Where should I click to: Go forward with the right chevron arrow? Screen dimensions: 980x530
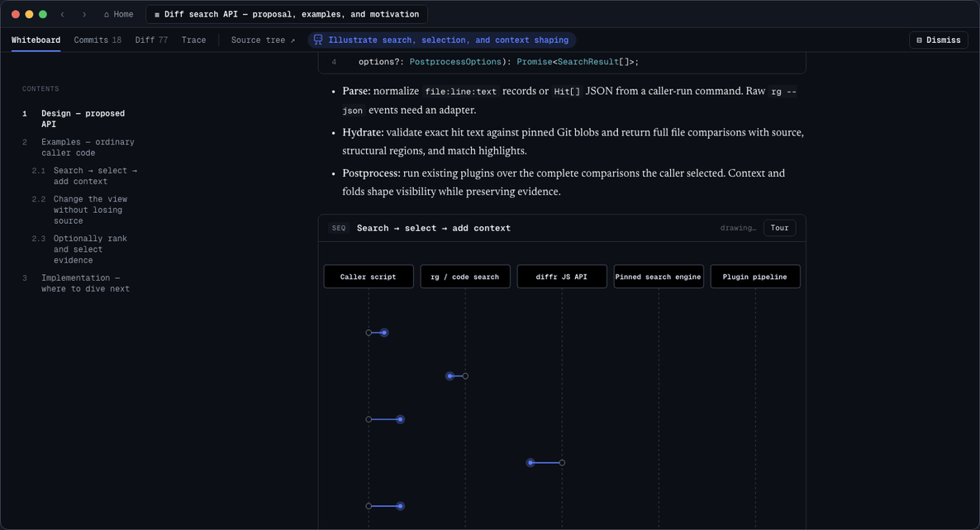pos(84,14)
